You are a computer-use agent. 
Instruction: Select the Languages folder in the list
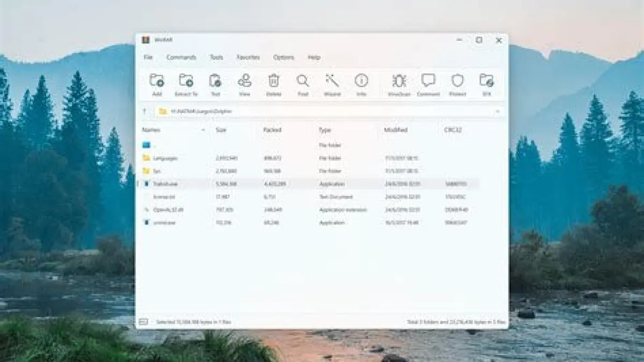[x=165, y=158]
